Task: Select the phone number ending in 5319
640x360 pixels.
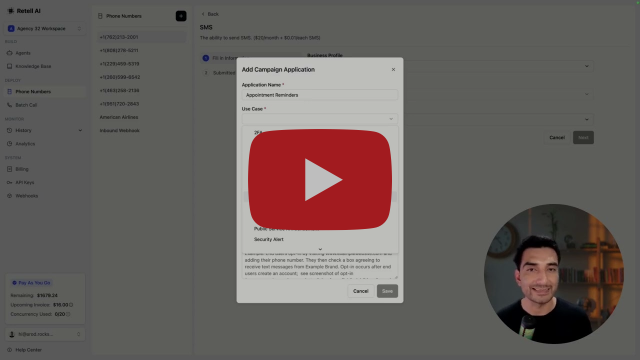Action: [141, 64]
